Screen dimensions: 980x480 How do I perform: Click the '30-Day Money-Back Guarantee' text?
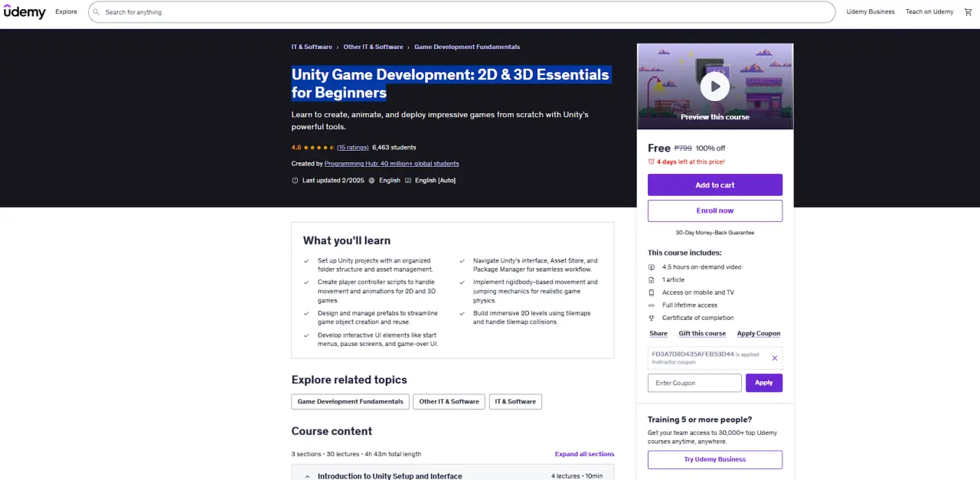[x=715, y=233]
